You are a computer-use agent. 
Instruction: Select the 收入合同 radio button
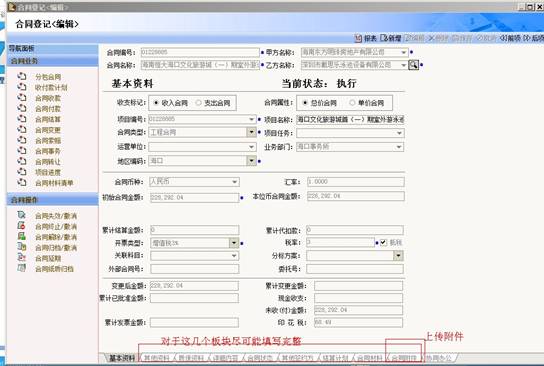pos(156,103)
